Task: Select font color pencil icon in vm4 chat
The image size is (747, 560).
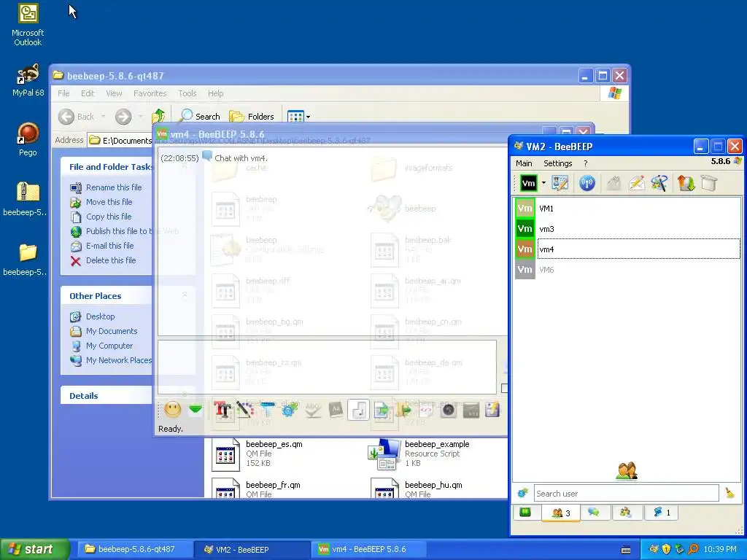Action: coord(244,410)
